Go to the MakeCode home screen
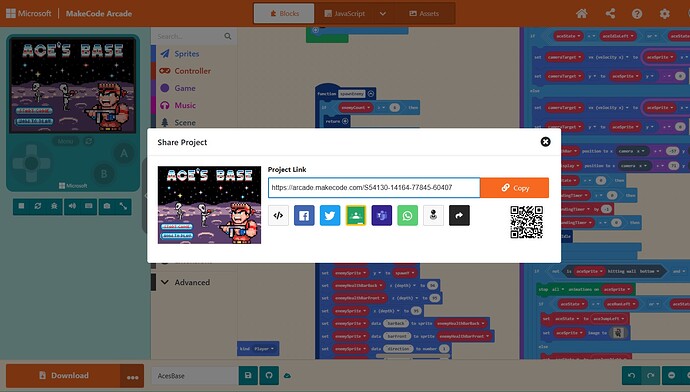690x392 pixels. (x=582, y=14)
